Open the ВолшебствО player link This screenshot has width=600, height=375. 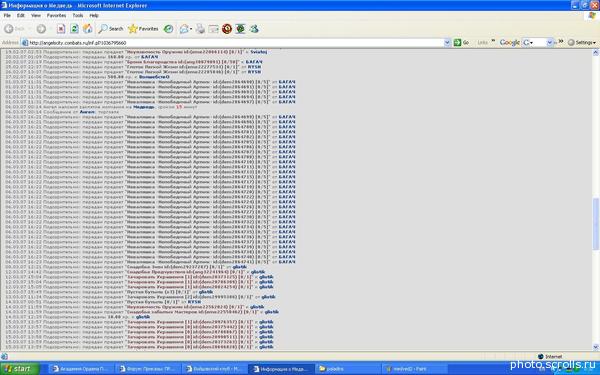tap(154, 77)
